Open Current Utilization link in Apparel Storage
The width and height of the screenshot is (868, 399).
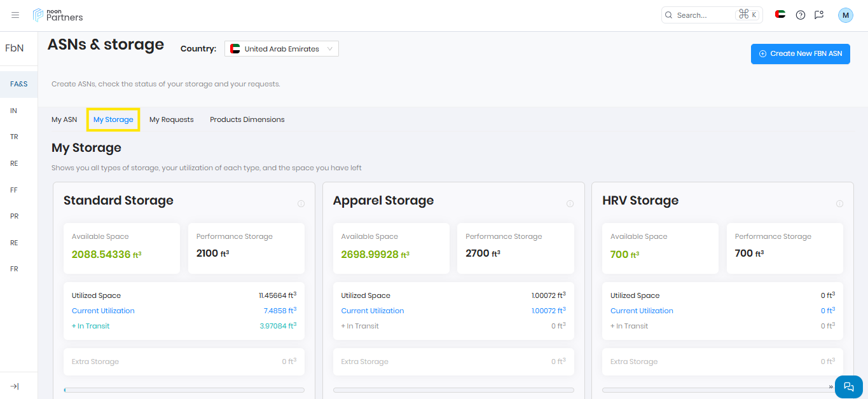point(373,311)
